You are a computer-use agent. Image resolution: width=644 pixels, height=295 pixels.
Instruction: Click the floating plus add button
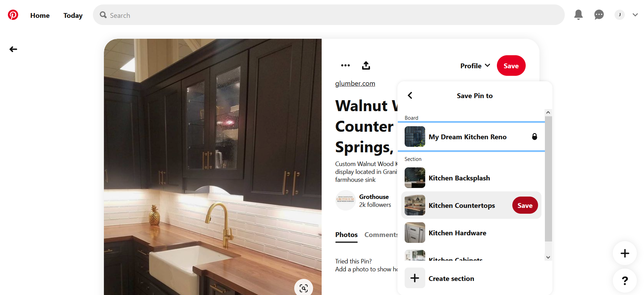coord(625,253)
